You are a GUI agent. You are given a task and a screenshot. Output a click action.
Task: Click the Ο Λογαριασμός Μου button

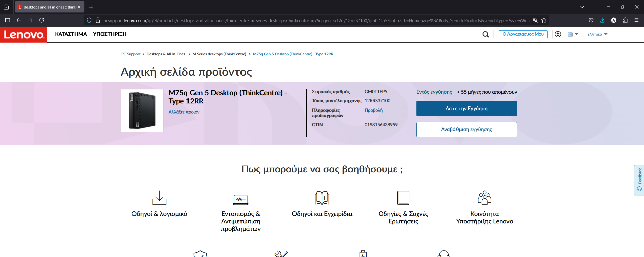(x=523, y=34)
